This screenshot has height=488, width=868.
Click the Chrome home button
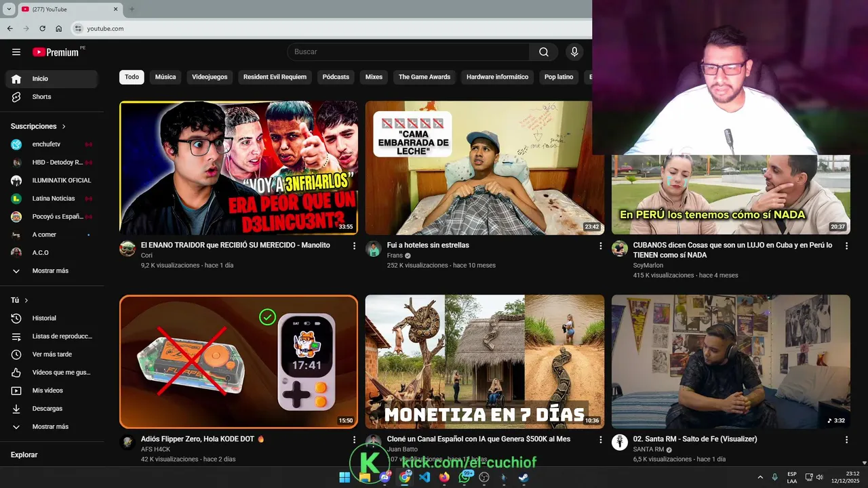click(x=59, y=28)
